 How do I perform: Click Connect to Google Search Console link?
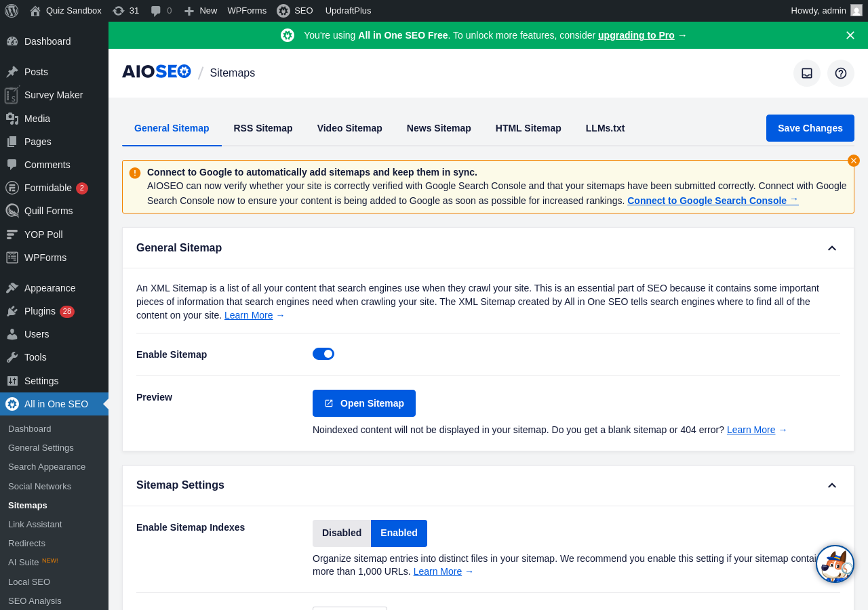(x=713, y=201)
